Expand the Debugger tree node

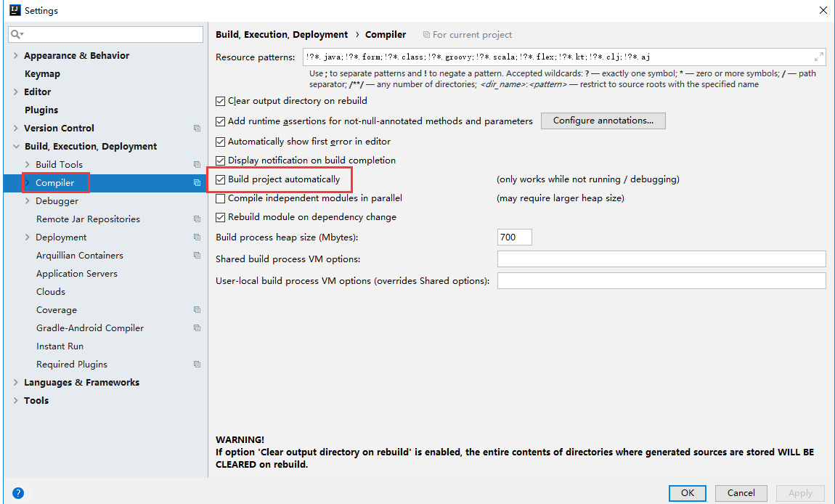tap(28, 201)
